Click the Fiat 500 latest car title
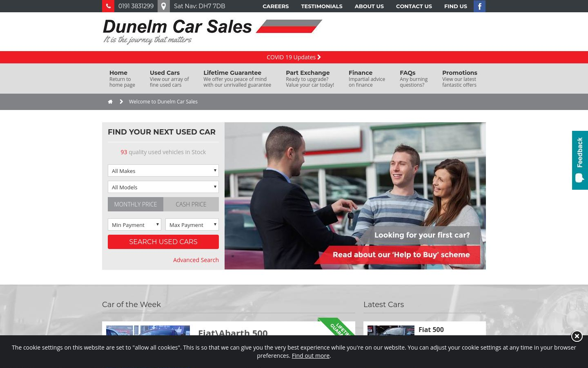This screenshot has height=368, width=588. coord(431,330)
